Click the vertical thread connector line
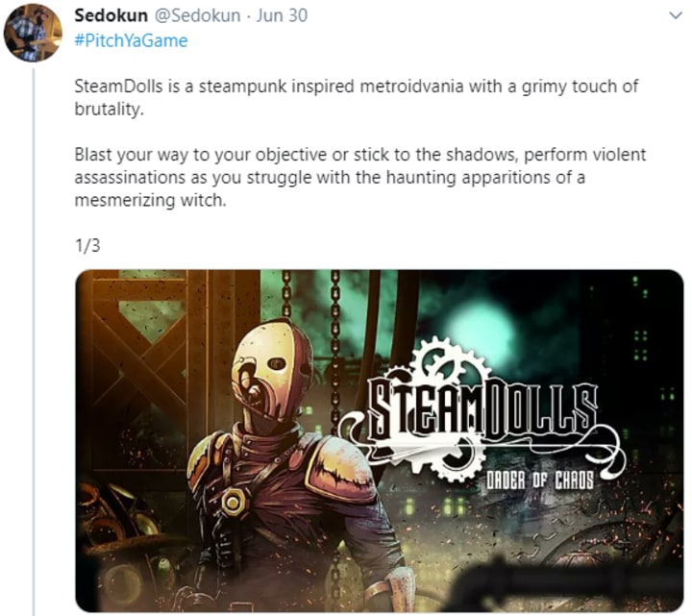 point(34,340)
